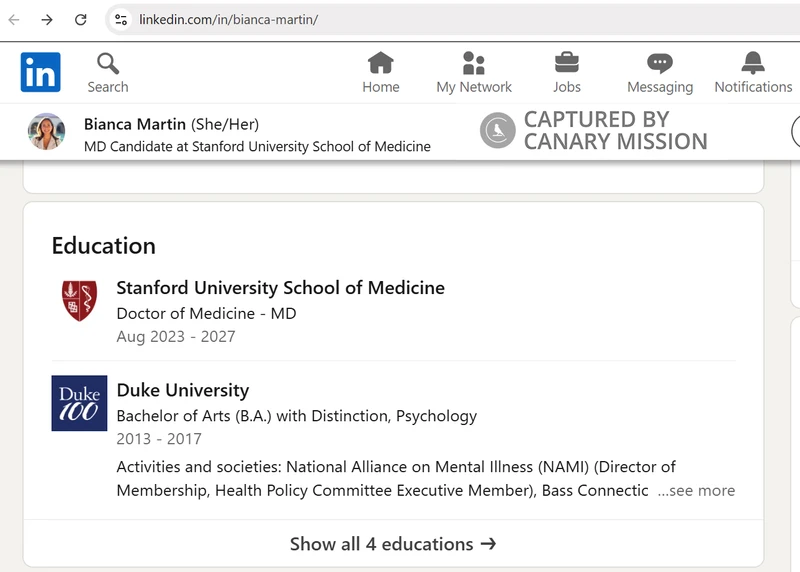The width and height of the screenshot is (800, 572).
Task: Click Activities and societies description text
Action: 396,479
